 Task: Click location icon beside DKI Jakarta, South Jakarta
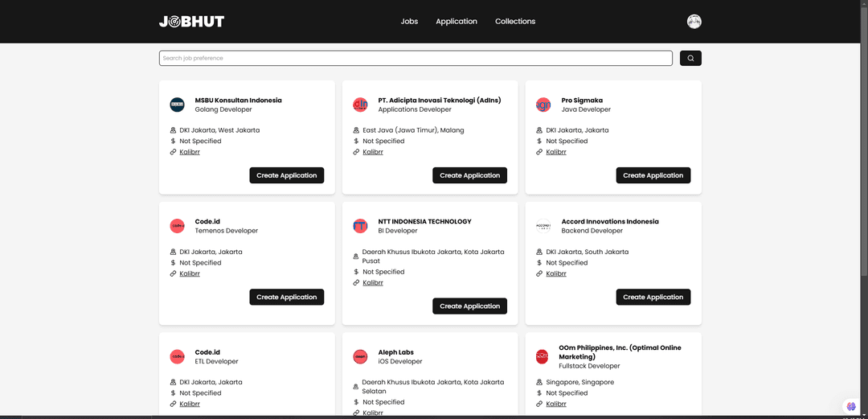pos(539,252)
